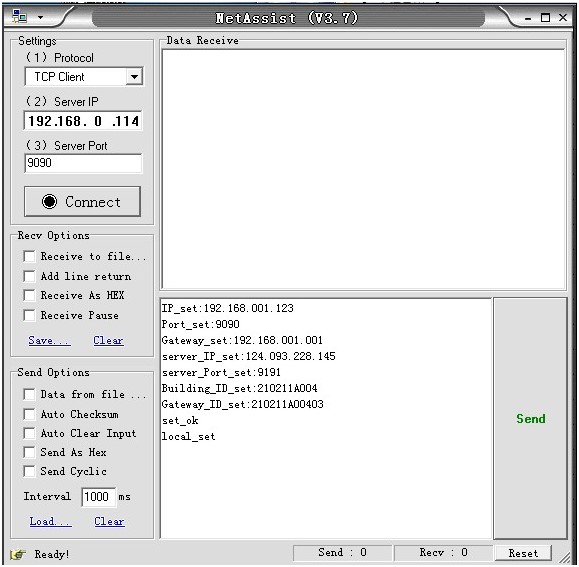This screenshot has width=579, height=567.
Task: Click Clear link in Recv Options
Action: [x=108, y=340]
